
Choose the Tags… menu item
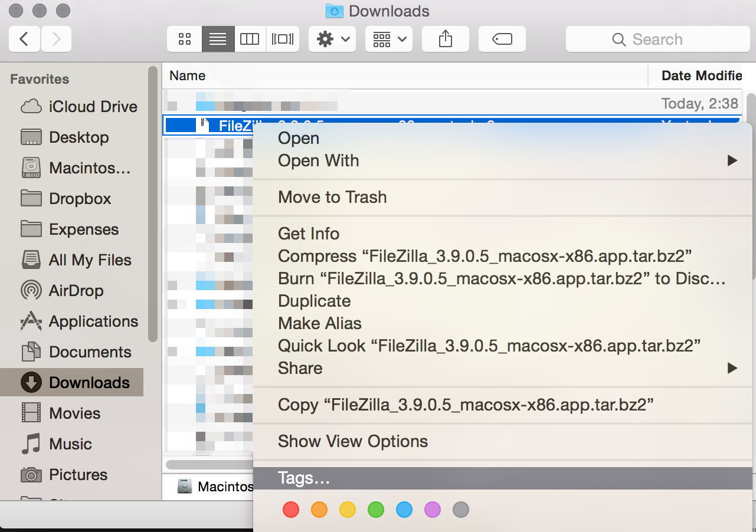tap(503, 478)
